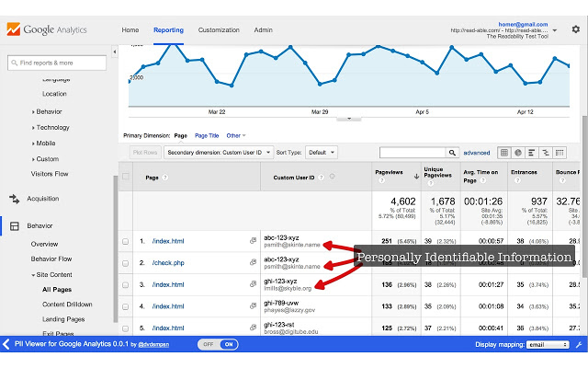The height and width of the screenshot is (368, 588).
Task: Open the PII Viewer wrench settings
Action: (579, 344)
